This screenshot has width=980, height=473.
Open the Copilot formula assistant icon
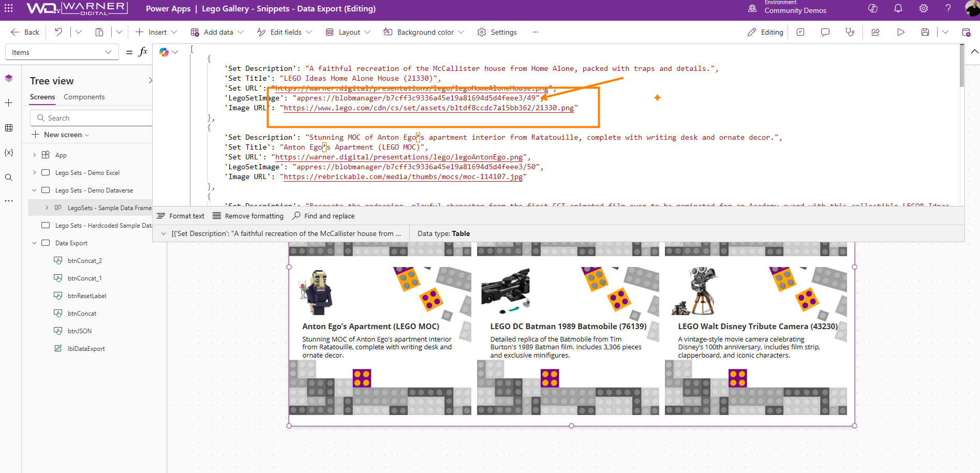tap(164, 52)
